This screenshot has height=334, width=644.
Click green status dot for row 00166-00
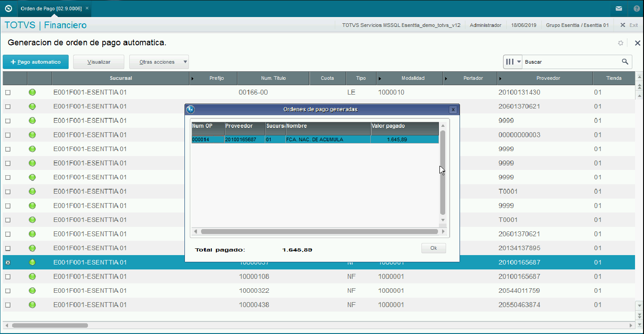(32, 92)
